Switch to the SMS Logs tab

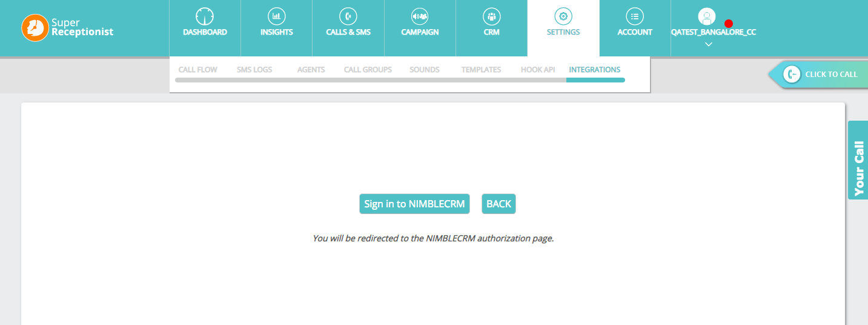point(254,70)
